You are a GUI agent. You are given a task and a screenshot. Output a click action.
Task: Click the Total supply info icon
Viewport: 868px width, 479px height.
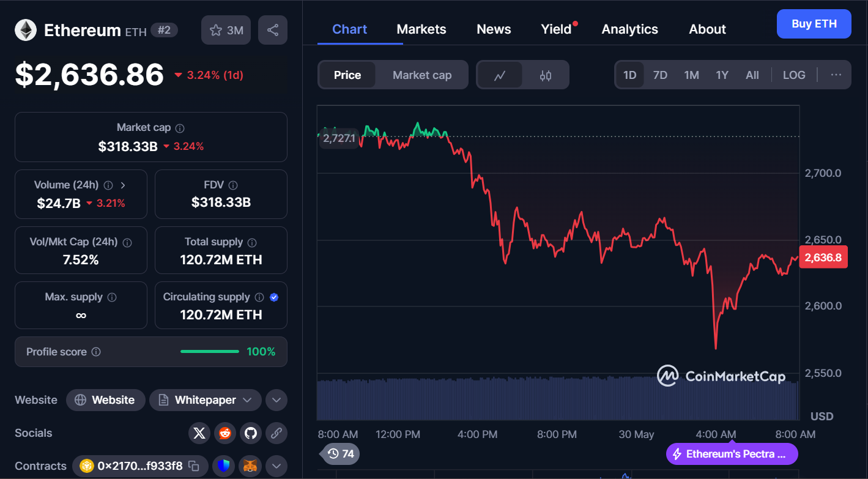[x=252, y=242]
